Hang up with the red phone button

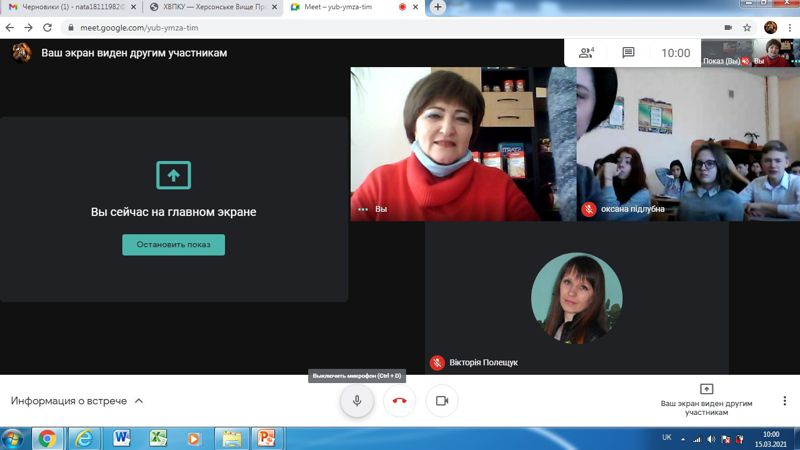pos(399,401)
